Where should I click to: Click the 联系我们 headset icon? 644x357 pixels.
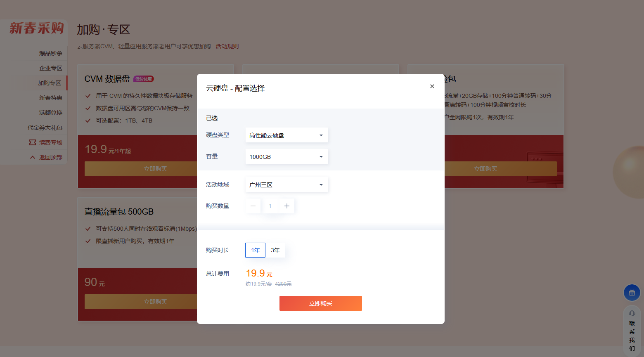point(632,313)
